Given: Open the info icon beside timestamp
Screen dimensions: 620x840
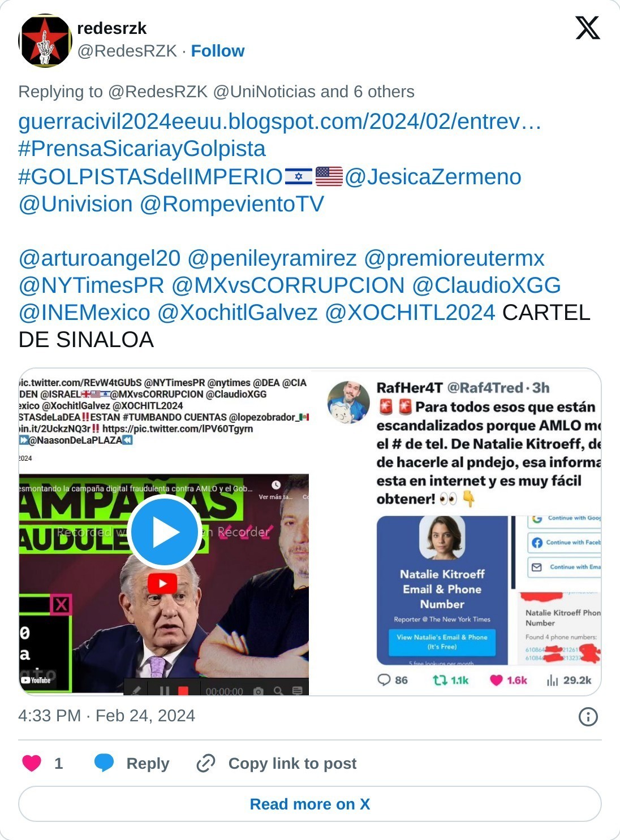Looking at the screenshot, I should click(x=588, y=717).
